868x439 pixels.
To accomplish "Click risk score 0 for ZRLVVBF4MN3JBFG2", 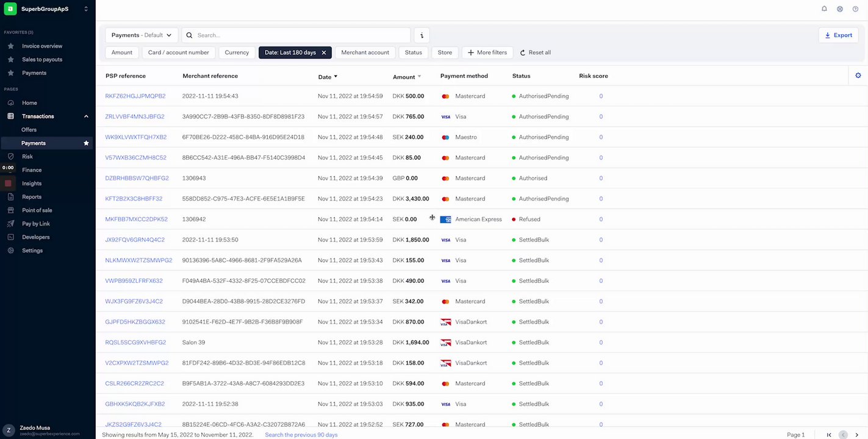I will pos(601,117).
